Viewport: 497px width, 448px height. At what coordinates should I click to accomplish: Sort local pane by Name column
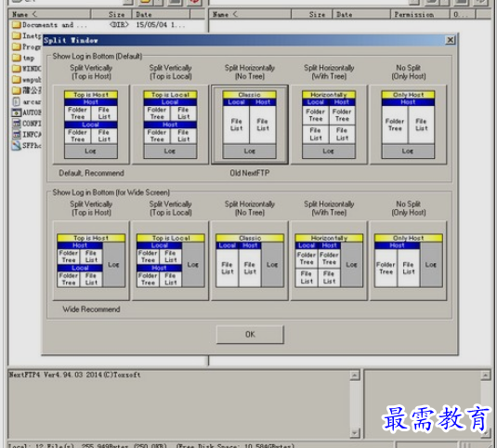click(x=50, y=14)
